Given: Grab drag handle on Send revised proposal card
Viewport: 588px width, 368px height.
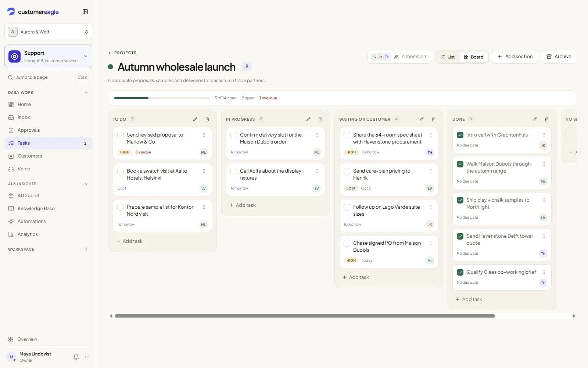Looking at the screenshot, I should click(204, 135).
